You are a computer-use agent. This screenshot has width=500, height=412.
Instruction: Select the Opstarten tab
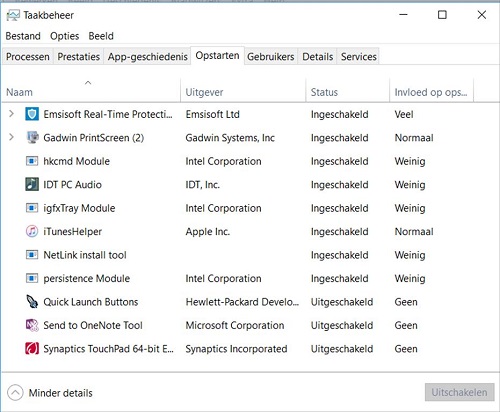217,55
